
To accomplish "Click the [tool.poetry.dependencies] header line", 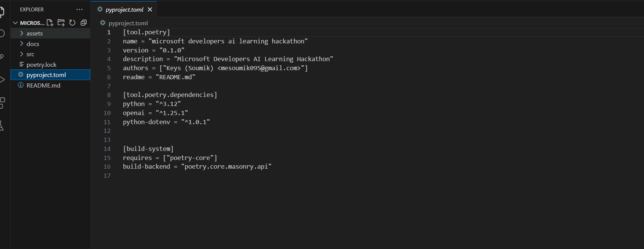I will (x=170, y=95).
